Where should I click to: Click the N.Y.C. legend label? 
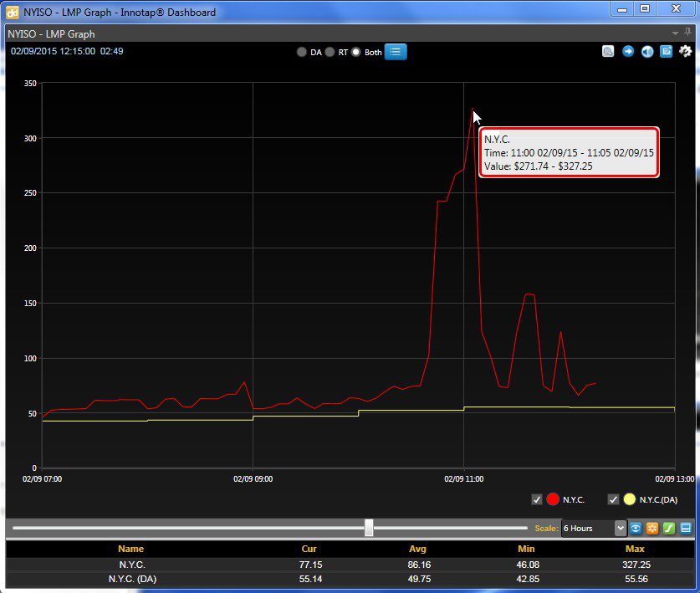pyautogui.click(x=574, y=499)
